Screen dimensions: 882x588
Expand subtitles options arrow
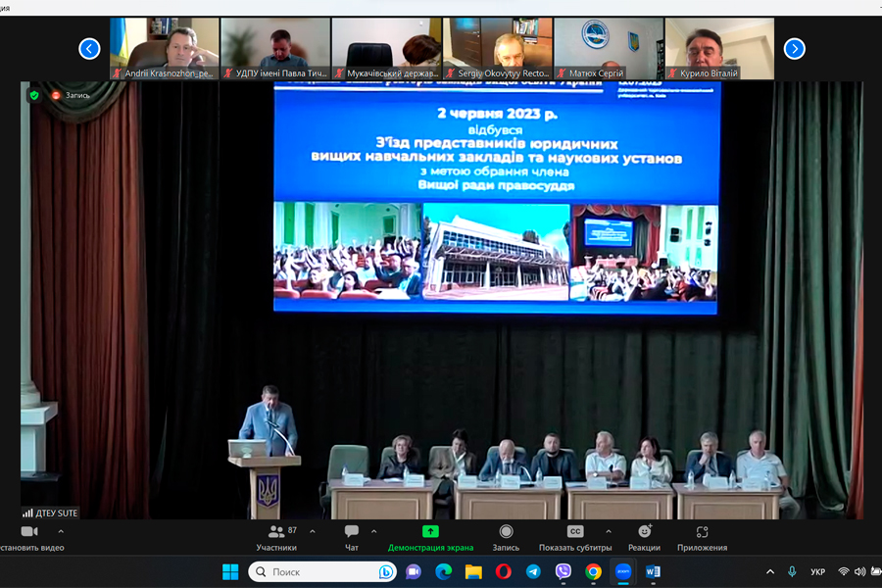point(609,531)
